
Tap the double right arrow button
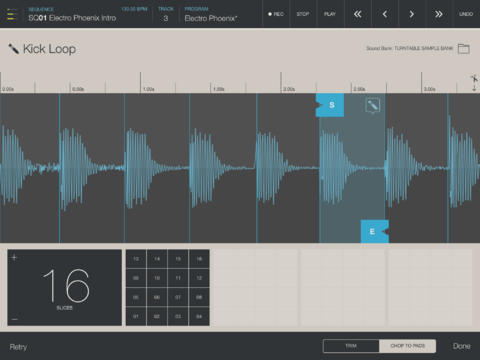tap(439, 14)
